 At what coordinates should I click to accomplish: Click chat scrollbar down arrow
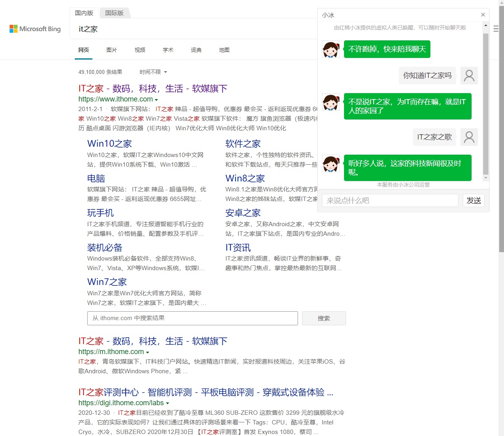[486, 178]
